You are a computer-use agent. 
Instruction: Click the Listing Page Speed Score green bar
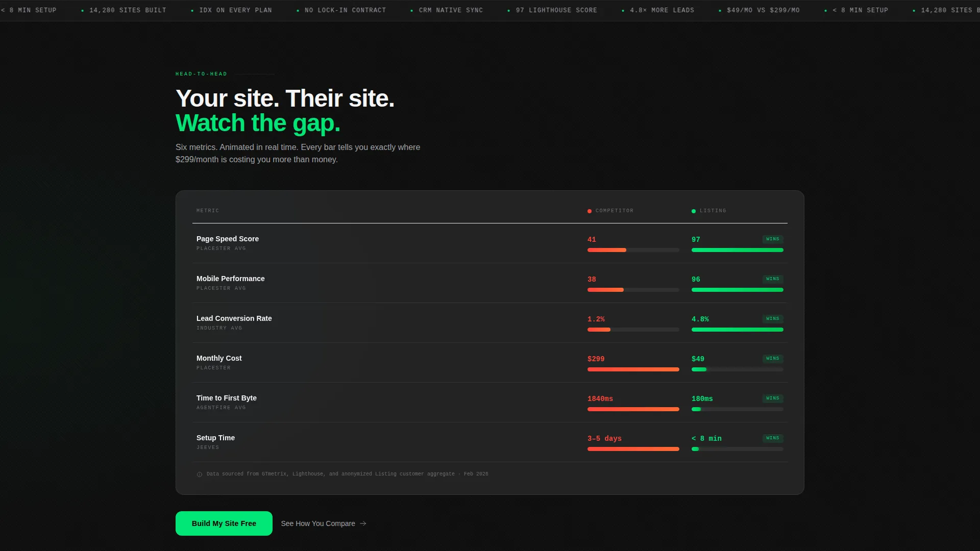738,250
